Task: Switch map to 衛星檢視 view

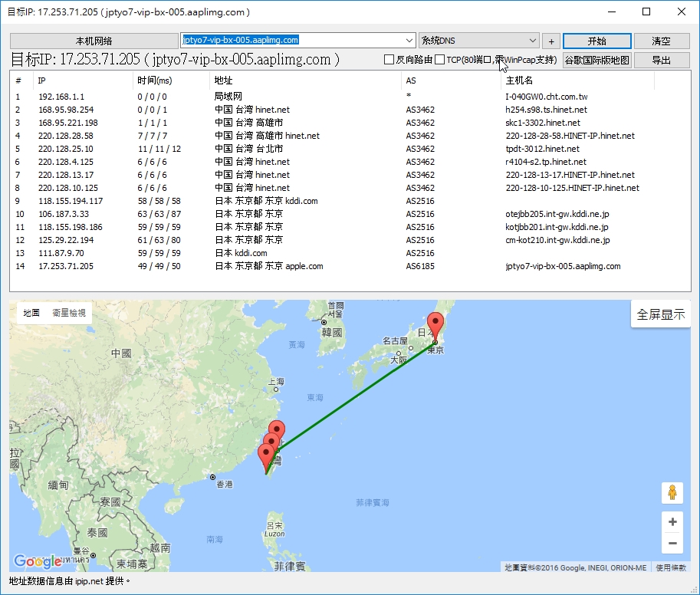Action: pos(69,313)
